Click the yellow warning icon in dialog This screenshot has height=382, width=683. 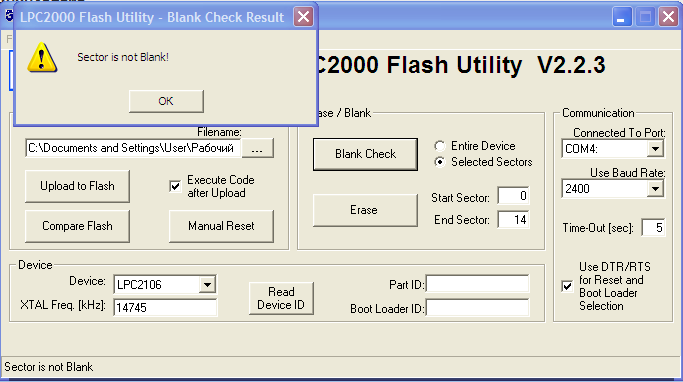click(42, 57)
